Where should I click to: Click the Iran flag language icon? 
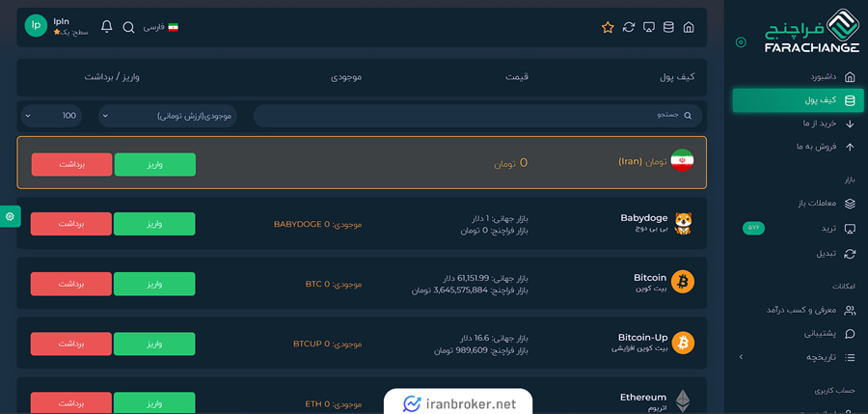[x=174, y=27]
